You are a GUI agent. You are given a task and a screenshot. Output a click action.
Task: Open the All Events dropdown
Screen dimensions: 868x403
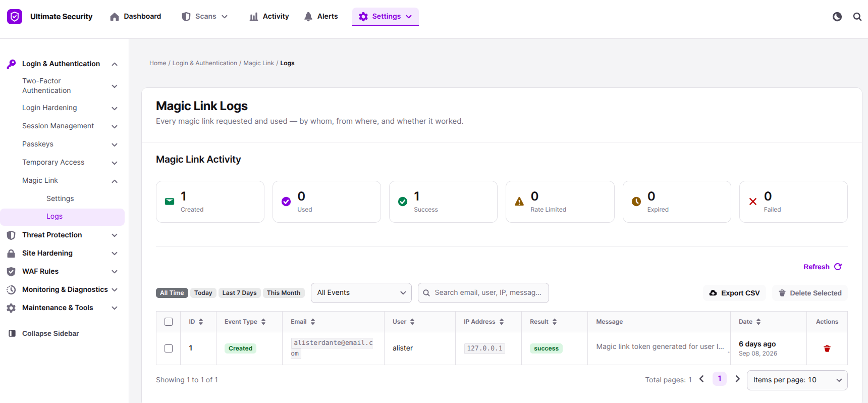(361, 293)
